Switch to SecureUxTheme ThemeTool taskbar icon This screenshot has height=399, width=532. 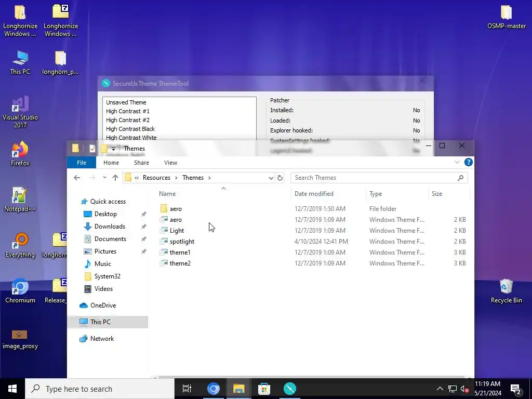tap(289, 389)
